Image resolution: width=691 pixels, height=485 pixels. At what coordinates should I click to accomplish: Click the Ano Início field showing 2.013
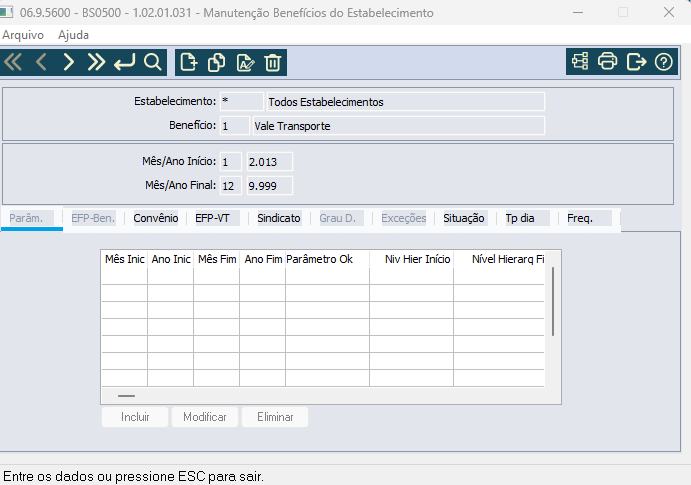coord(270,162)
